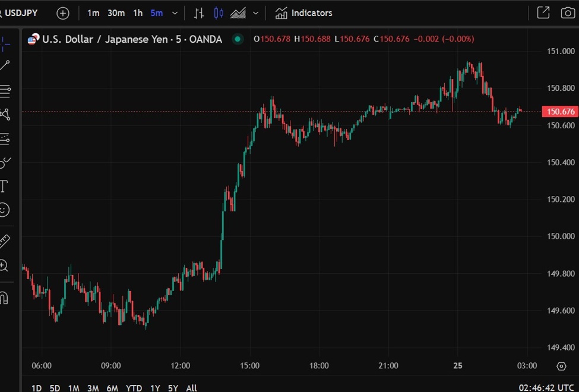This screenshot has height=392, width=579.
Task: Activate the zoom in tool
Action: click(x=4, y=265)
